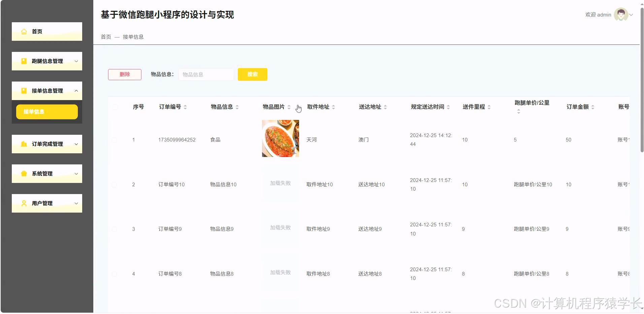Click the sort arrows on 订单金额 column
This screenshot has height=314, width=644.
coord(593,106)
